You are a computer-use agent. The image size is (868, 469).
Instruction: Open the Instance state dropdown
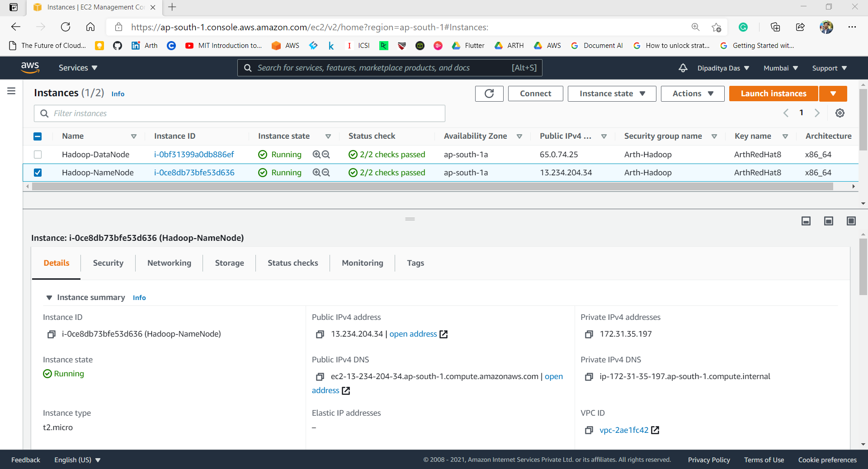(611, 94)
